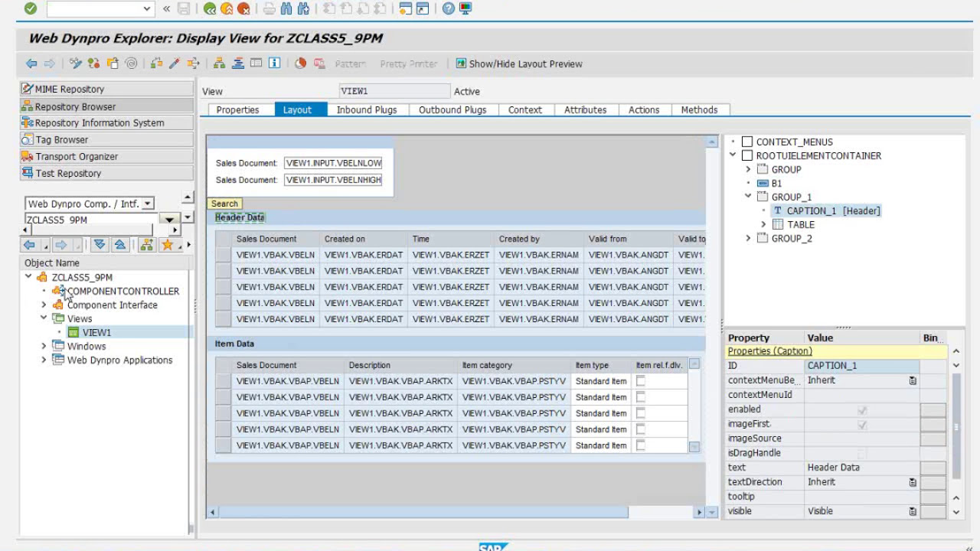Click the green Back icon in the top toolbar
This screenshot has width=980, height=551.
pos(210,8)
